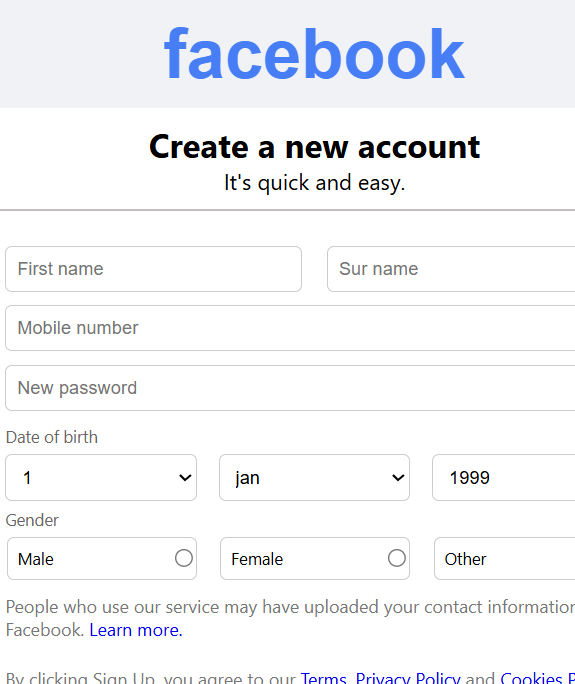Click the Date of birth label

(x=51, y=437)
